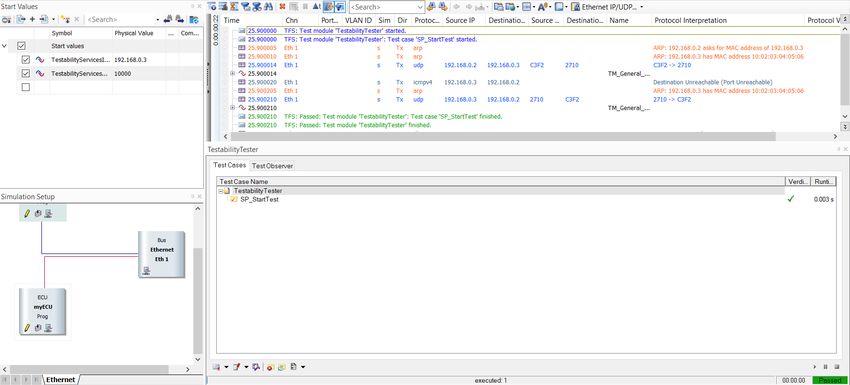Click the start test arrow at bottom right
Viewport: 850px width, 385px height.
[x=816, y=367]
